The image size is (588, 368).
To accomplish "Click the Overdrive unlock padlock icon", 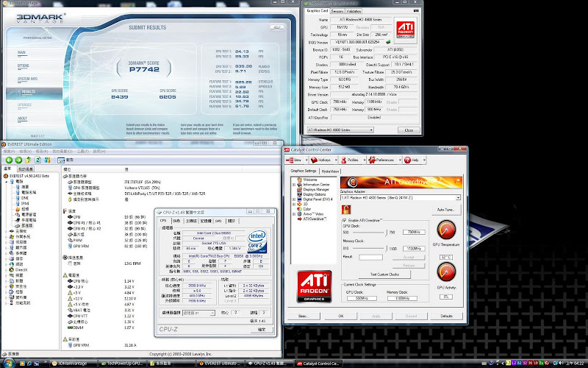I will pos(345,209).
